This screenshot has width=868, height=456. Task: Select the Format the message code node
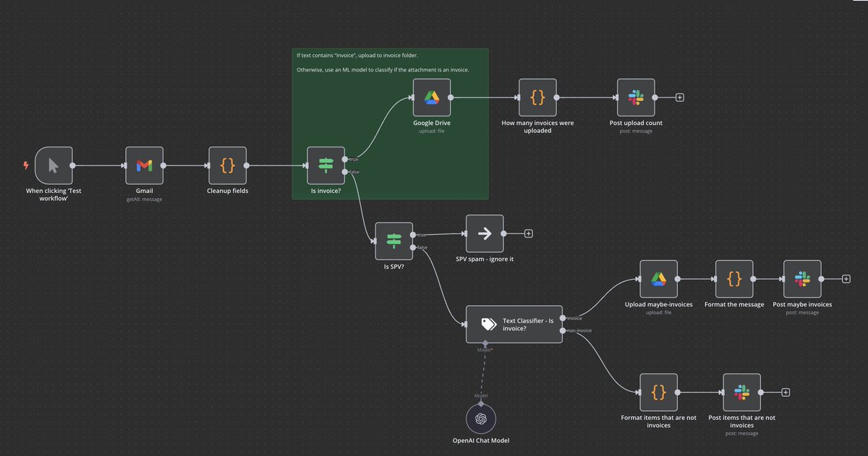pos(734,279)
